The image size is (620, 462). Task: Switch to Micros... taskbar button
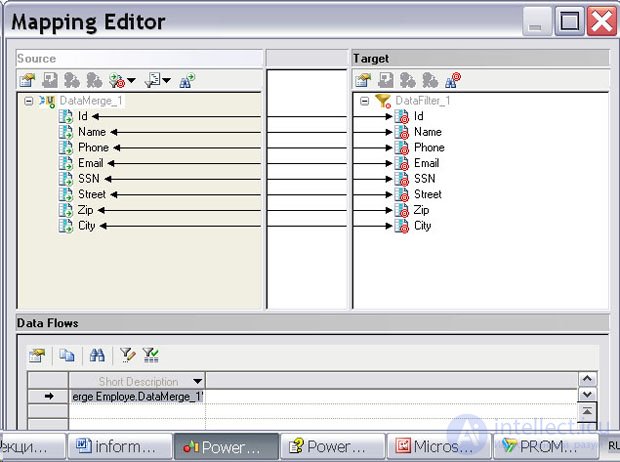[439, 447]
